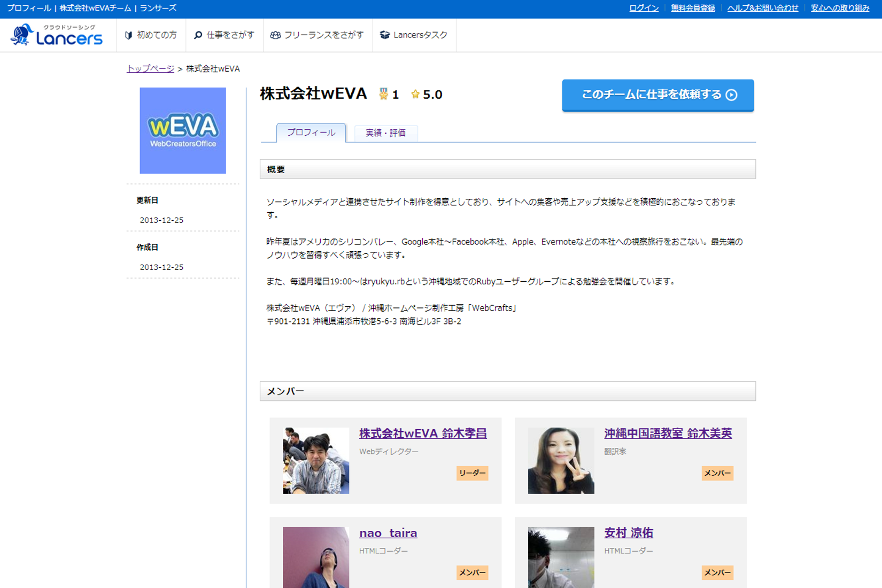Screen dimensions: 882x588
Task: Click the 更新日 label
Action: 148,200
